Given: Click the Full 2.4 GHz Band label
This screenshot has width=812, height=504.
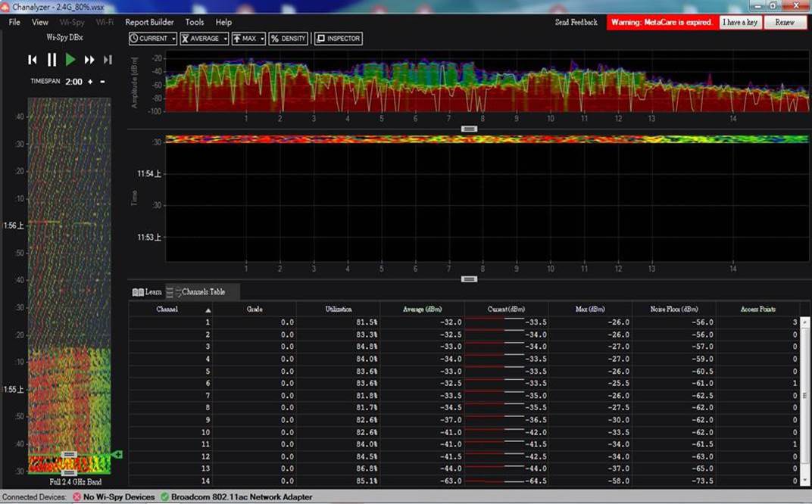Looking at the screenshot, I should (76, 482).
